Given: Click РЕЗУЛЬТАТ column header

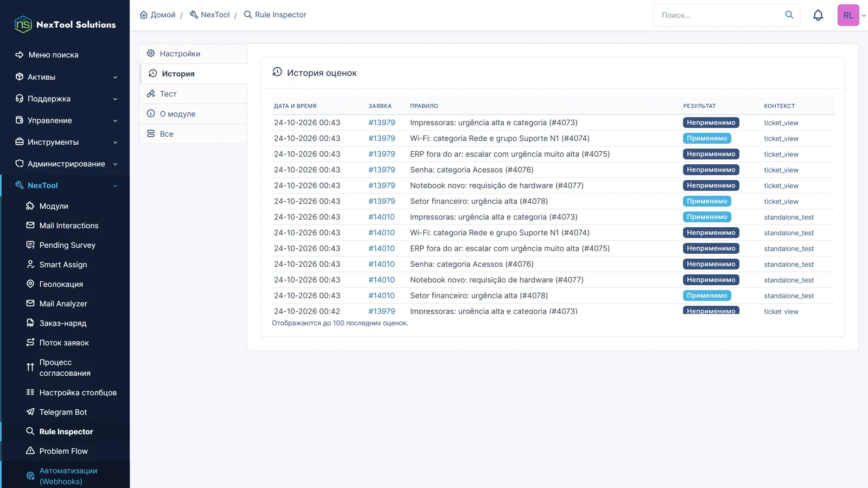Looking at the screenshot, I should click(x=699, y=106).
